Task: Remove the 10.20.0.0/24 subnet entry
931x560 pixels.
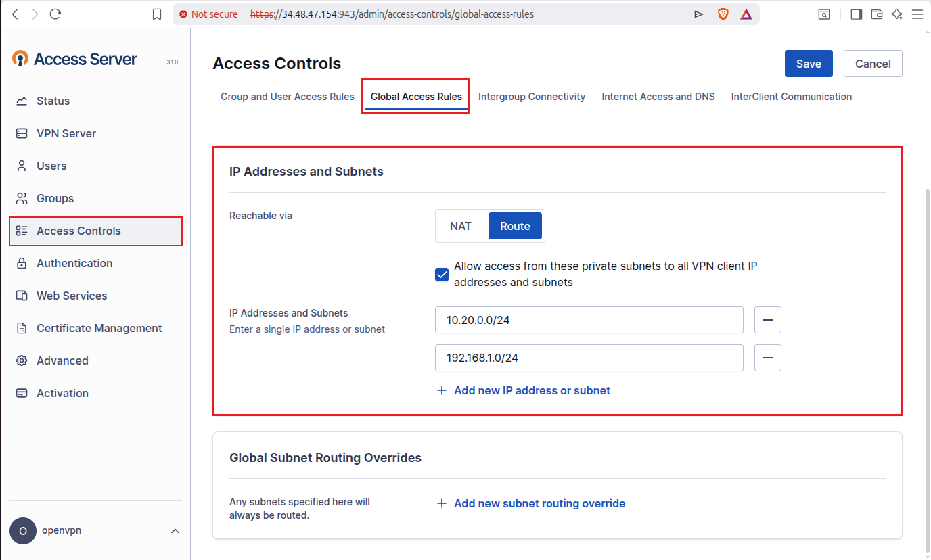Action: pyautogui.click(x=768, y=320)
